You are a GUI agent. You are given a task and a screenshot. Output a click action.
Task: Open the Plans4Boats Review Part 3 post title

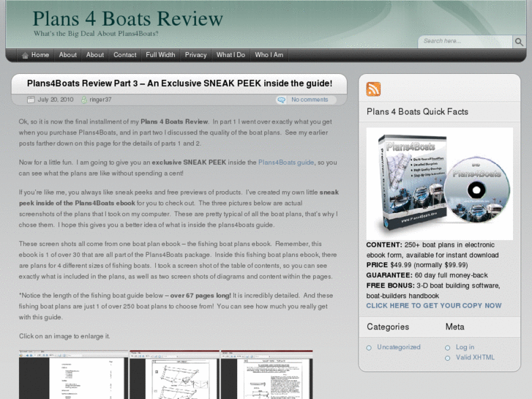click(x=179, y=83)
